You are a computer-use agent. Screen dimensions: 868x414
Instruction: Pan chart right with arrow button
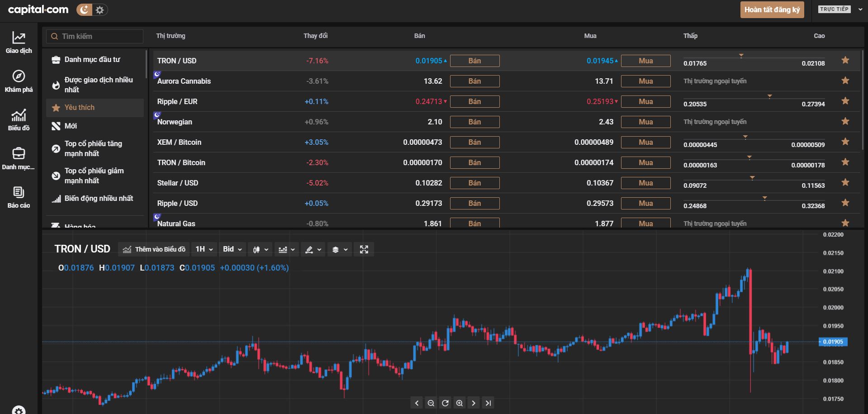(474, 403)
